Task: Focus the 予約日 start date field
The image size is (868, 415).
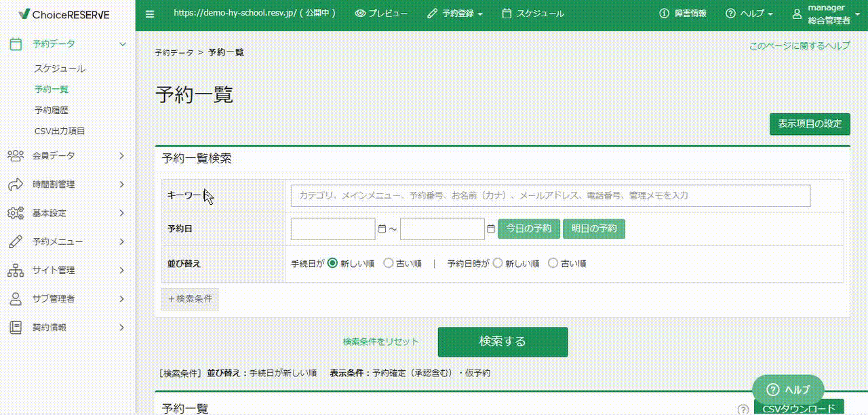Action: pyautogui.click(x=333, y=229)
